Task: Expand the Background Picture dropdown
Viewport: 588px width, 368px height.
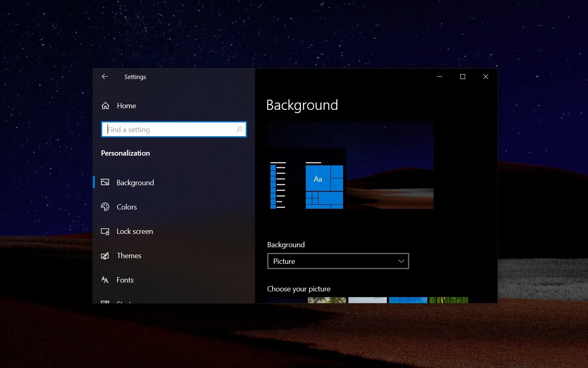Action: [338, 261]
